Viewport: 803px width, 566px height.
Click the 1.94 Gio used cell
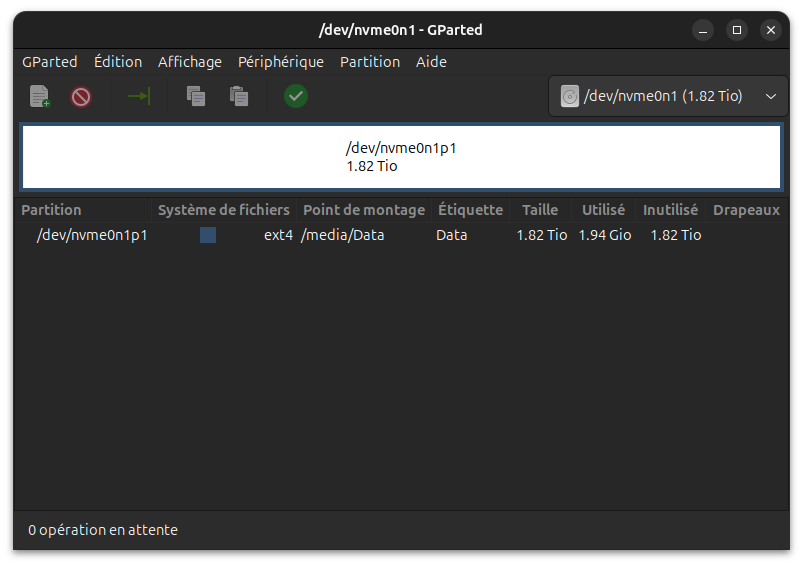(x=605, y=235)
